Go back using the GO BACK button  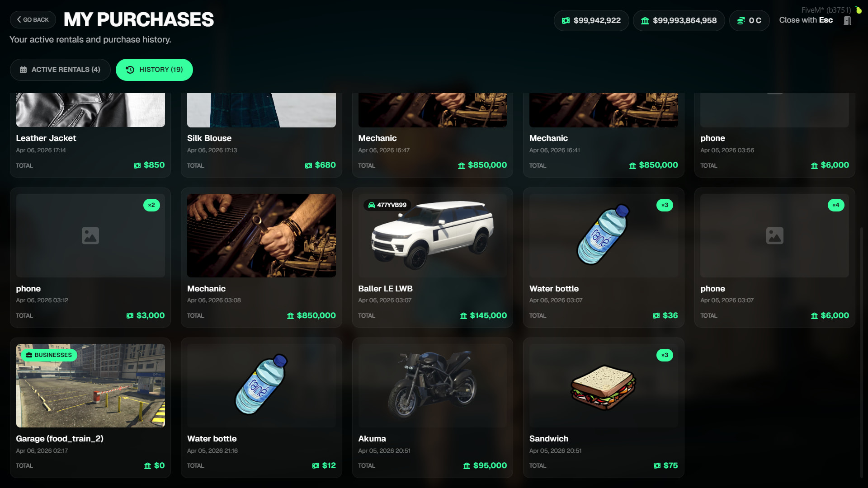(x=33, y=19)
